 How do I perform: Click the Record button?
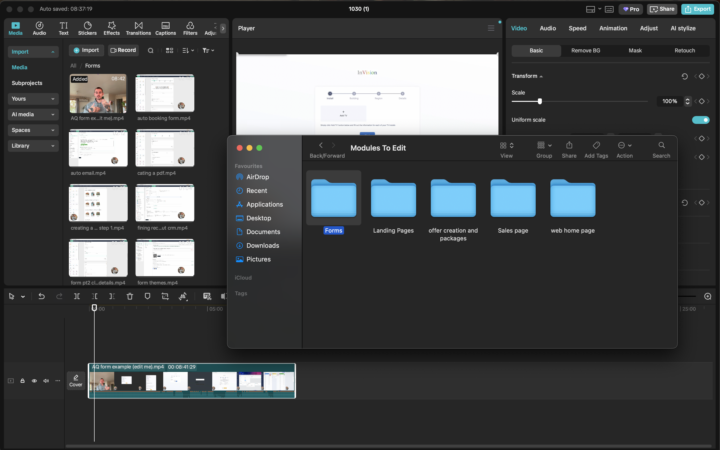(x=123, y=50)
